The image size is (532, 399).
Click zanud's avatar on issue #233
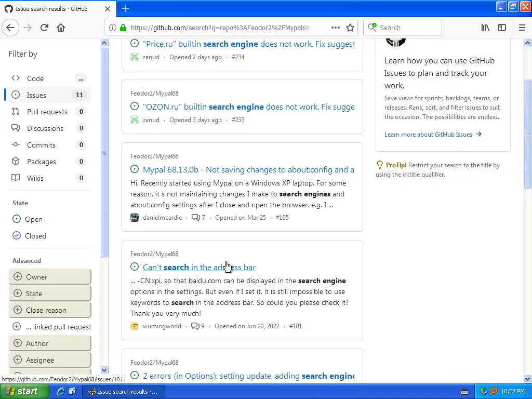tap(135, 120)
